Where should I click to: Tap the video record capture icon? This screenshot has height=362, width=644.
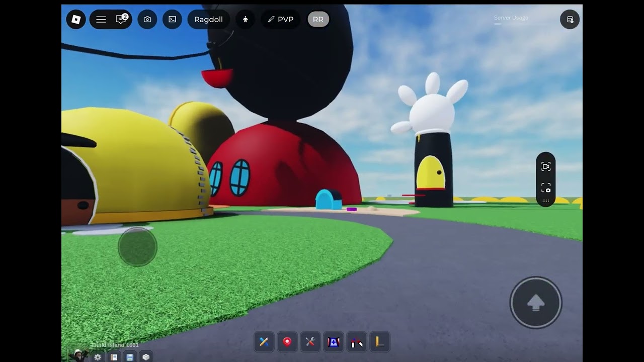(x=546, y=166)
